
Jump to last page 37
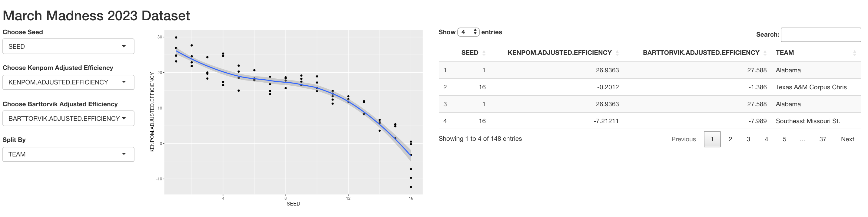click(823, 139)
